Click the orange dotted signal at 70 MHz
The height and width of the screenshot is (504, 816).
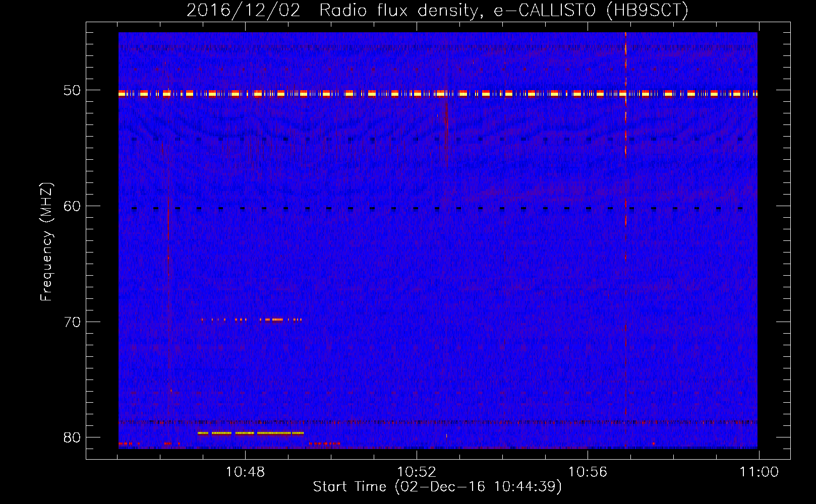(x=251, y=320)
